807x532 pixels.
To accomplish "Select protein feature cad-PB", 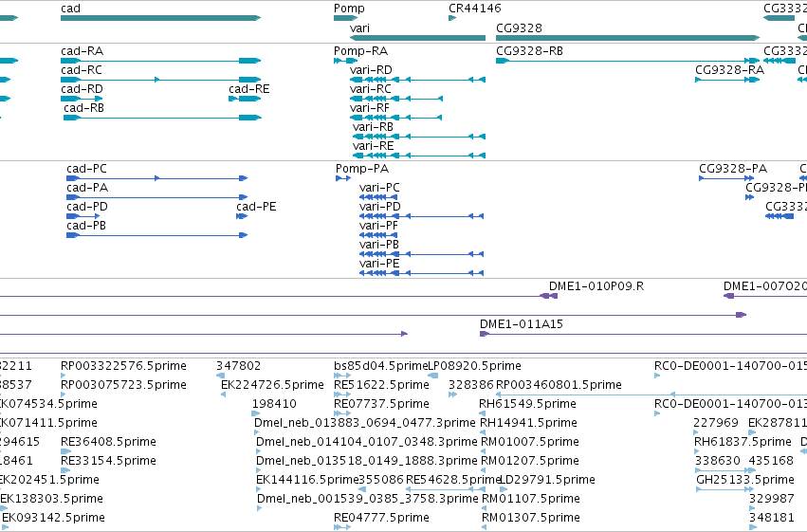I will (x=157, y=235).
